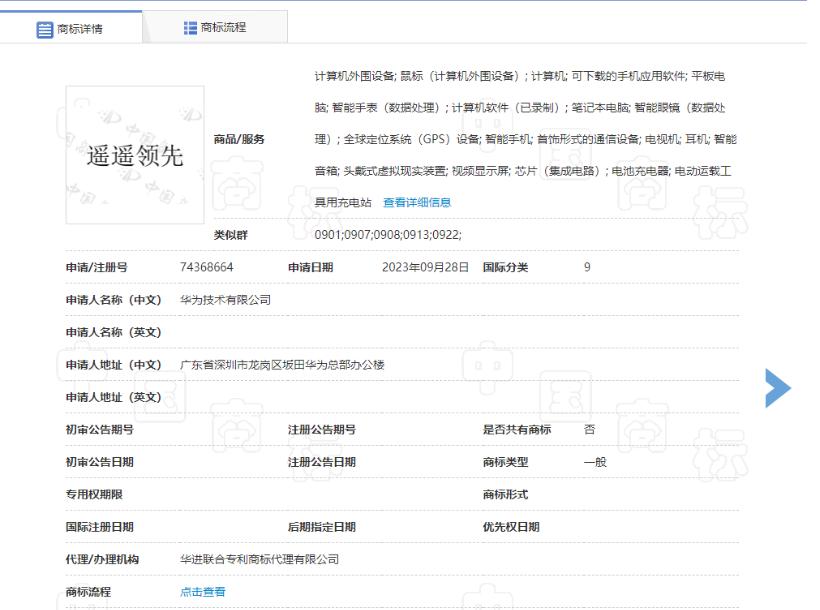The width and height of the screenshot is (820, 610).
Task: Select similar group codes 0901;0907;0908;0913;0922;
Action: pyautogui.click(x=388, y=235)
